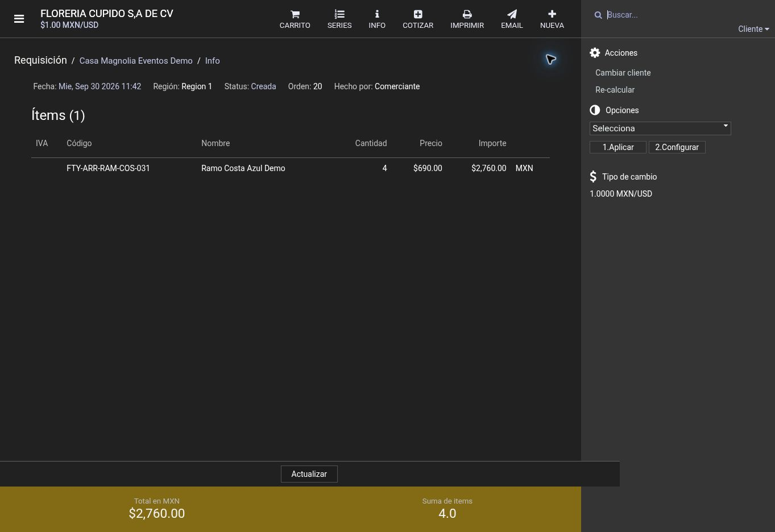Click the Cambiar cliente action
The height and width of the screenshot is (532, 775).
623,73
